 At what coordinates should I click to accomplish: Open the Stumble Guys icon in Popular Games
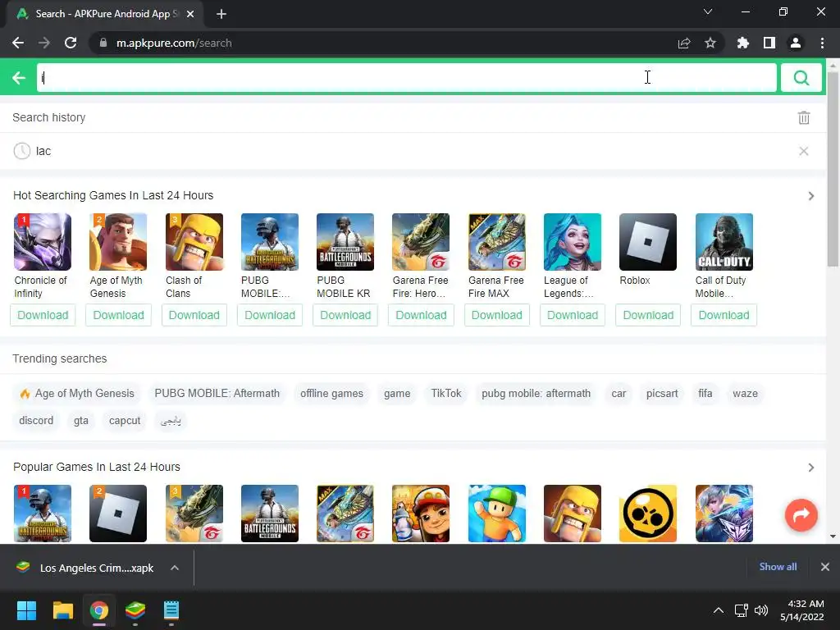coord(496,514)
